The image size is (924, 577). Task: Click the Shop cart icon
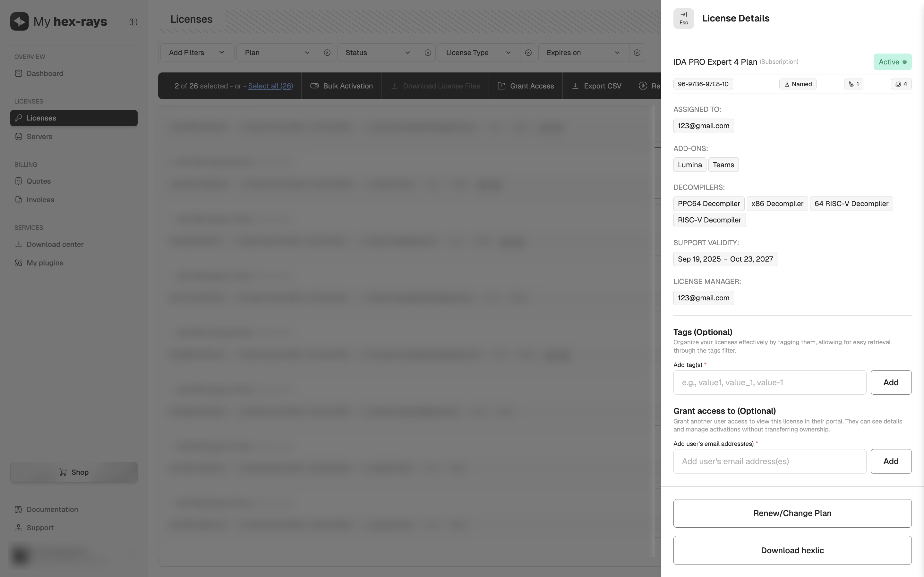[64, 472]
